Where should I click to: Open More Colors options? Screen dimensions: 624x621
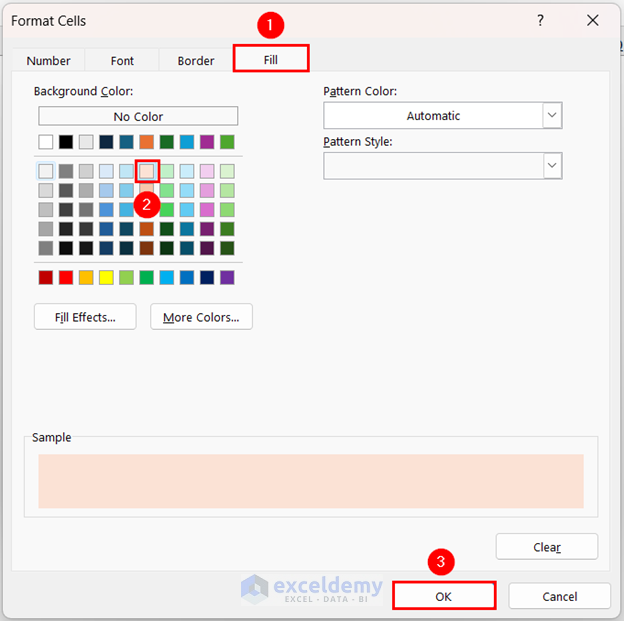201,317
